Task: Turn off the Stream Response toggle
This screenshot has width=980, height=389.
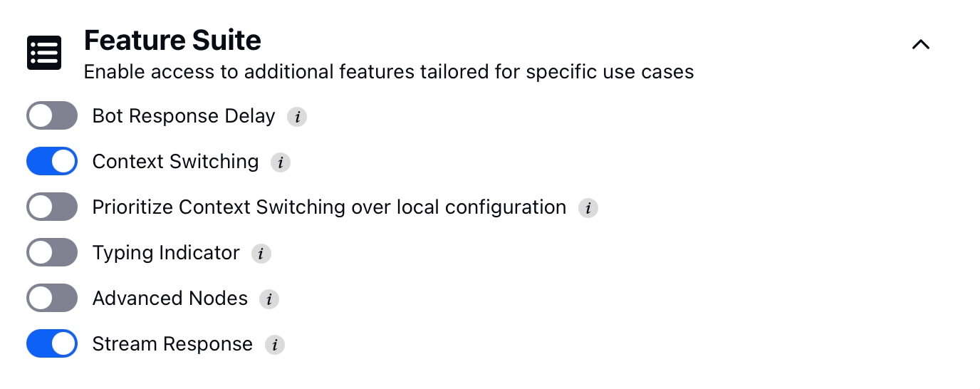Action: (52, 343)
